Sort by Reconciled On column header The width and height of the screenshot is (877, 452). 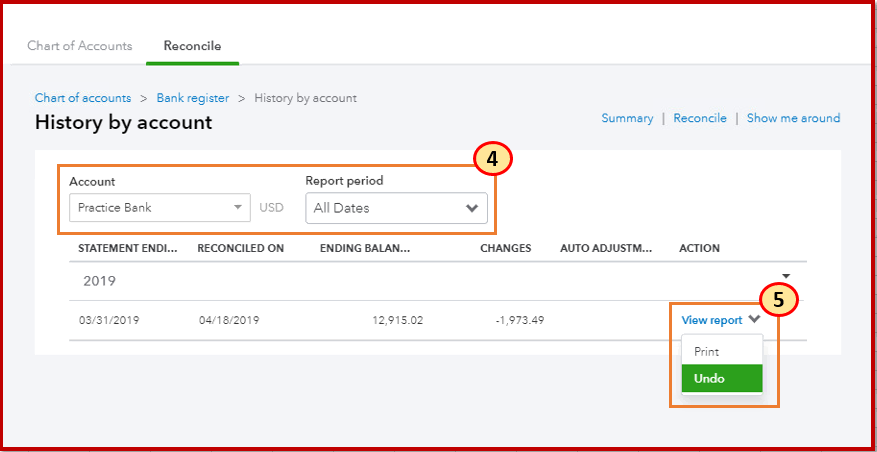[x=241, y=248]
